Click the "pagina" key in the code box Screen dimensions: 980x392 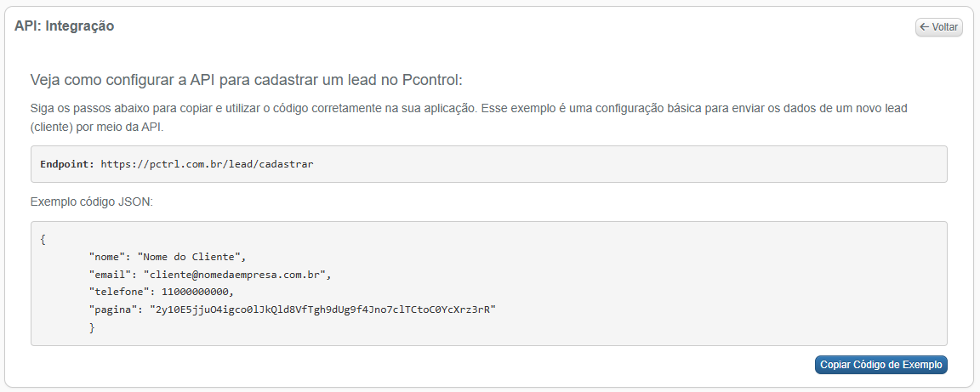coord(113,310)
